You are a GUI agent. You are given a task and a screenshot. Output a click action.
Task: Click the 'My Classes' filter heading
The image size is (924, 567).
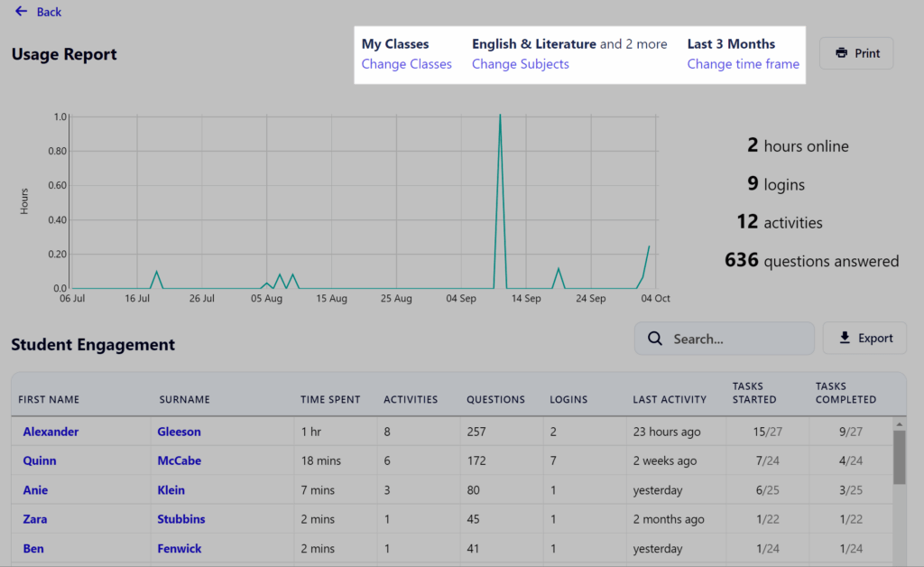(x=395, y=43)
